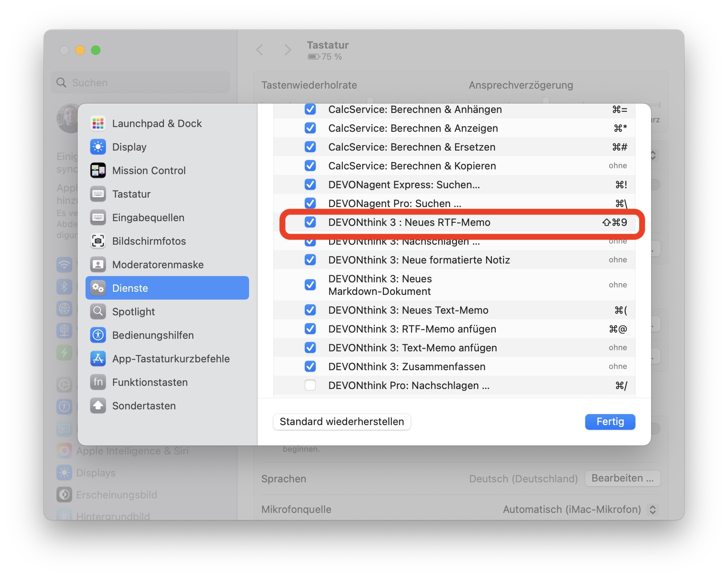
Task: Open the Sondertasten arrow icon
Action: coord(98,406)
